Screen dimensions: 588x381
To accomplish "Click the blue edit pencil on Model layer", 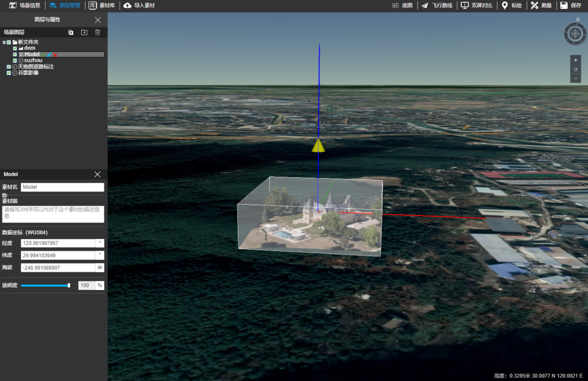I will click(49, 55).
